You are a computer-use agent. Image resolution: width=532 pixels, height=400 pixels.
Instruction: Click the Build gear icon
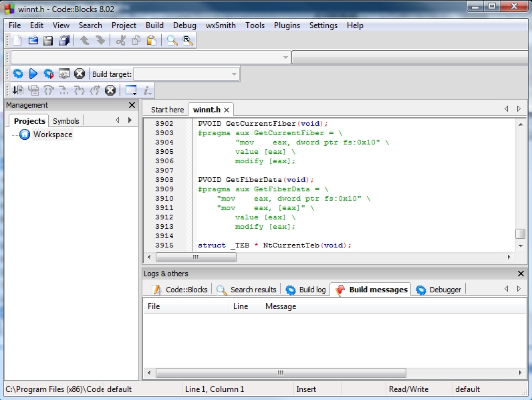(x=18, y=74)
